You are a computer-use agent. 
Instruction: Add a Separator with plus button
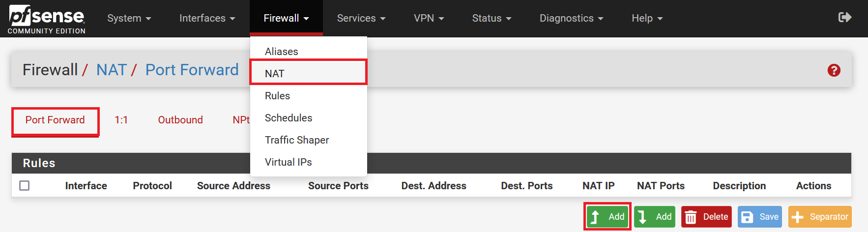point(819,216)
